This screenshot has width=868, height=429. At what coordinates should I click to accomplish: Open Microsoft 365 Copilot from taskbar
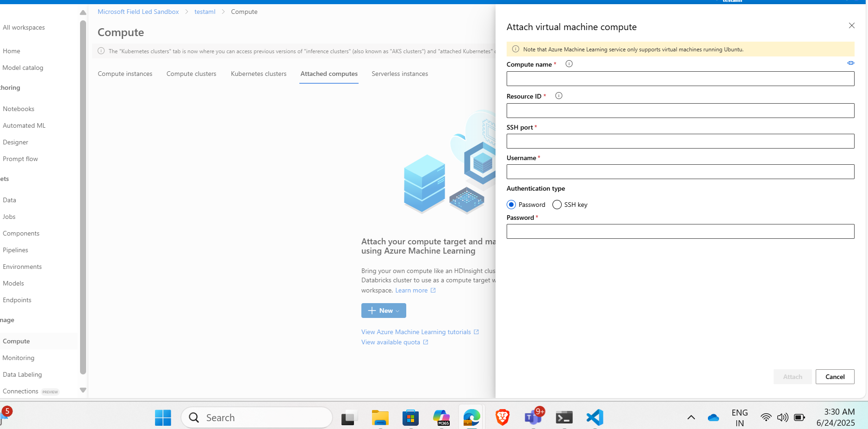click(441, 418)
